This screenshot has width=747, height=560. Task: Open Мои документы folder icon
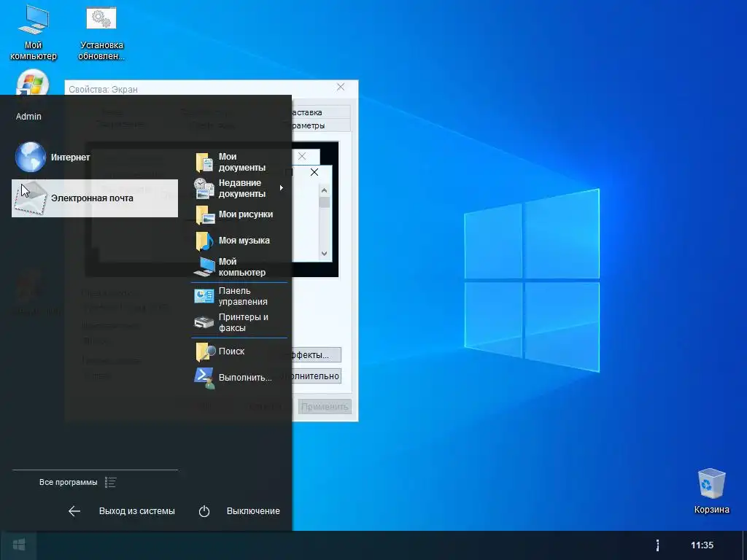click(204, 163)
